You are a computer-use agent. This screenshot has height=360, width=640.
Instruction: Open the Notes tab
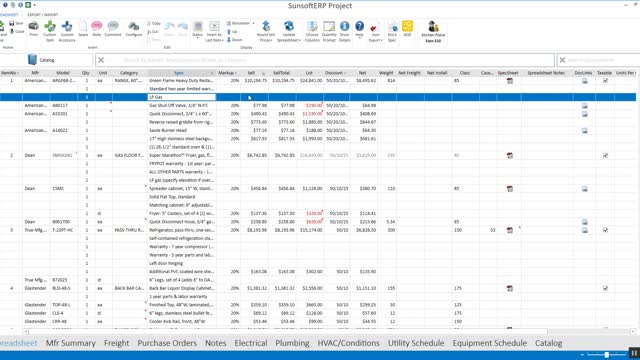[216, 343]
